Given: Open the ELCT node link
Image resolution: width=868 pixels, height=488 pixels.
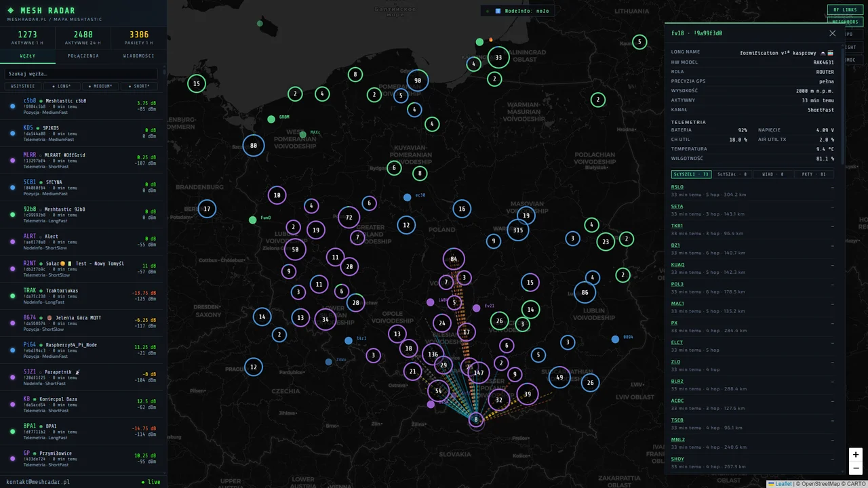Looking at the screenshot, I should 677,342.
